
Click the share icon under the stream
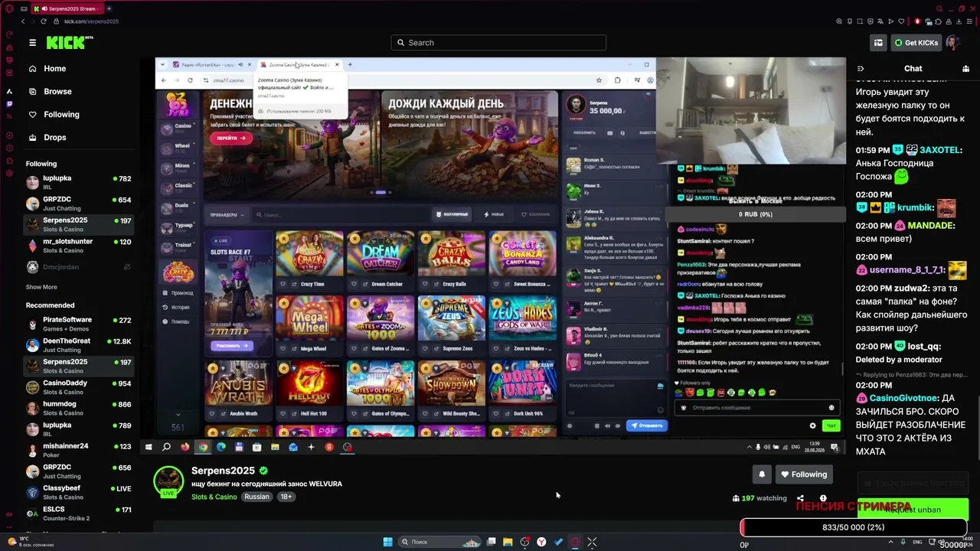pos(800,498)
